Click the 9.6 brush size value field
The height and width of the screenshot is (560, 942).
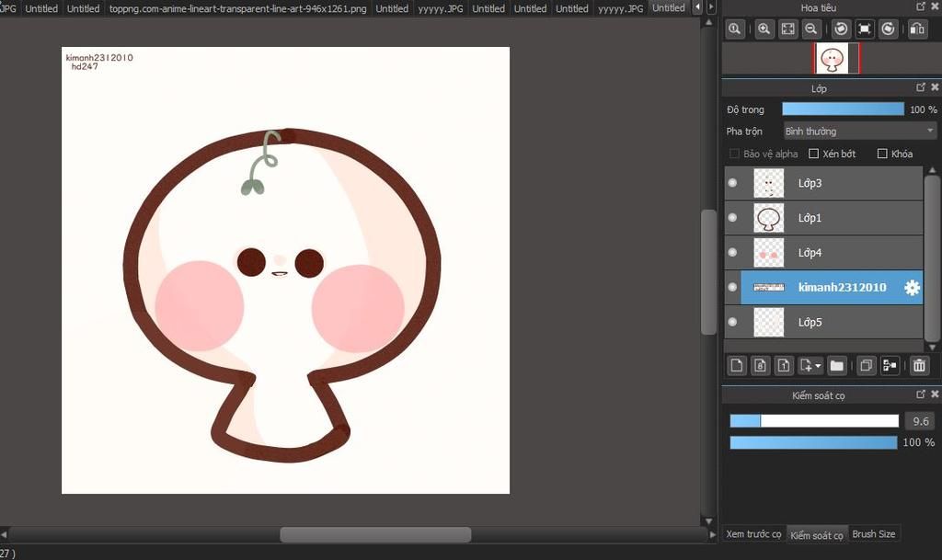click(920, 421)
